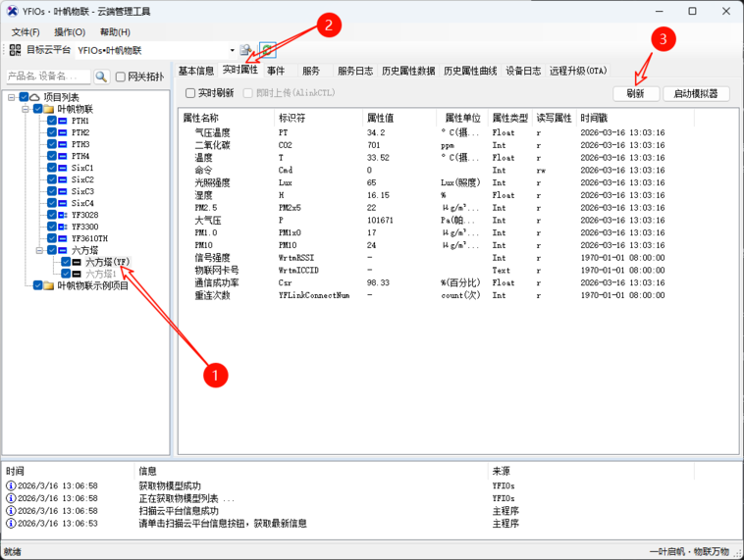Click the green refresh toolbar icon
744x560 pixels.
[x=268, y=50]
